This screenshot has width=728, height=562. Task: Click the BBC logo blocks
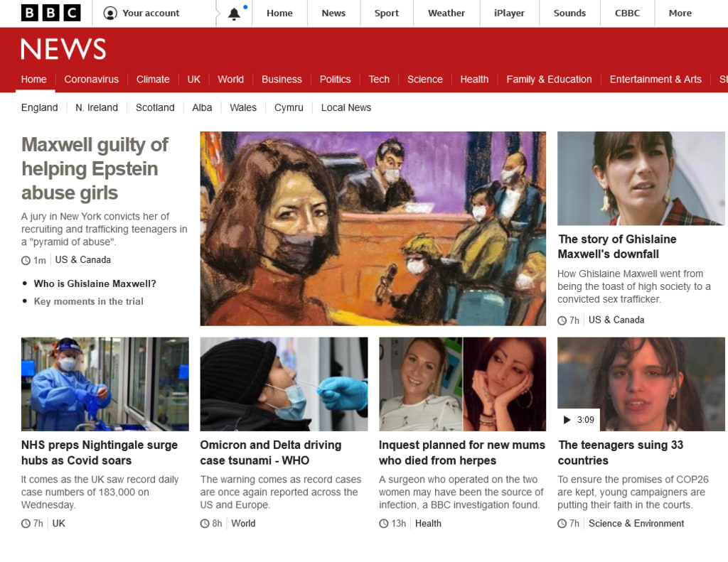[x=50, y=13]
